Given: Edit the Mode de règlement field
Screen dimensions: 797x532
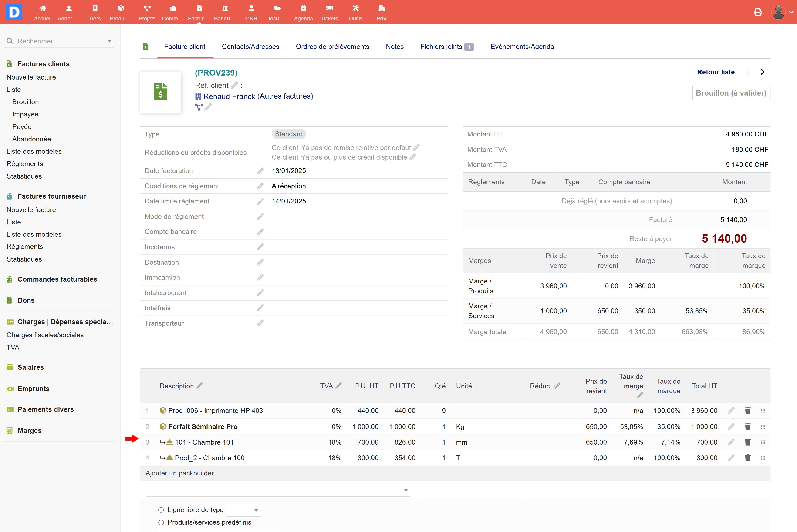Looking at the screenshot, I should (260, 216).
